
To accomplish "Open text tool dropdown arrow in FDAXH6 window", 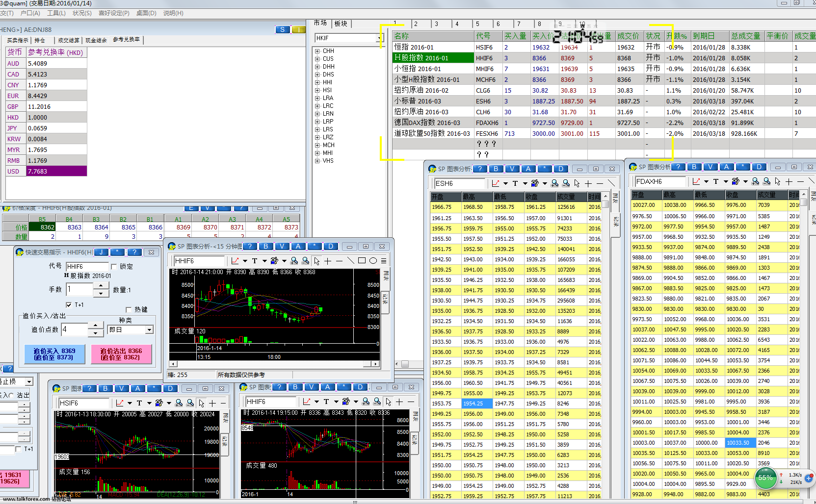I will click(x=726, y=182).
